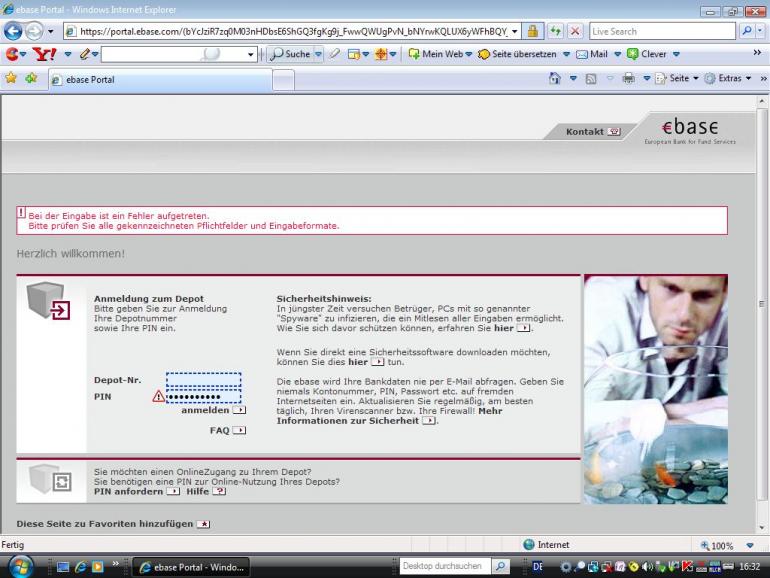
Task: Open the Hilfe link
Action: point(206,492)
